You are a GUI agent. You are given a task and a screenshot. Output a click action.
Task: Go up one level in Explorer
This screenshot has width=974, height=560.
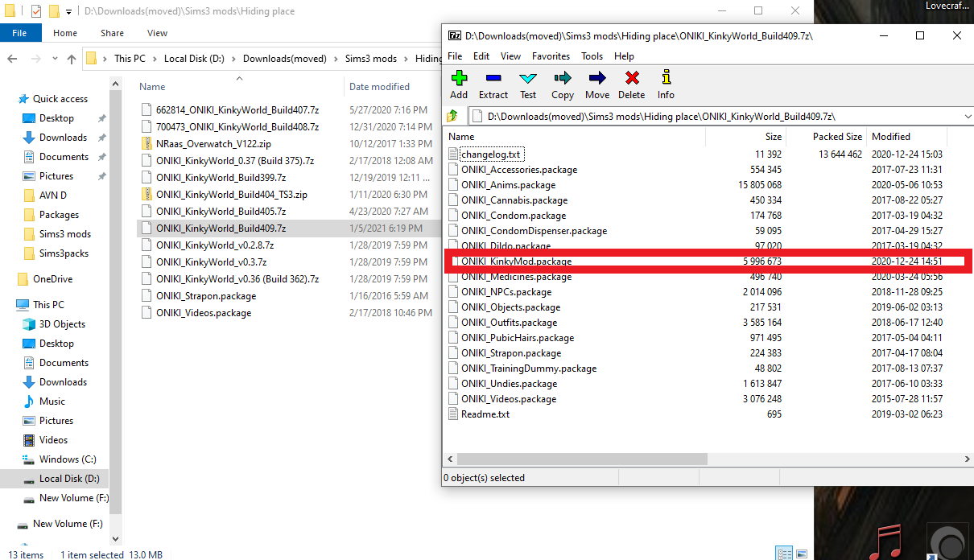[x=71, y=59]
